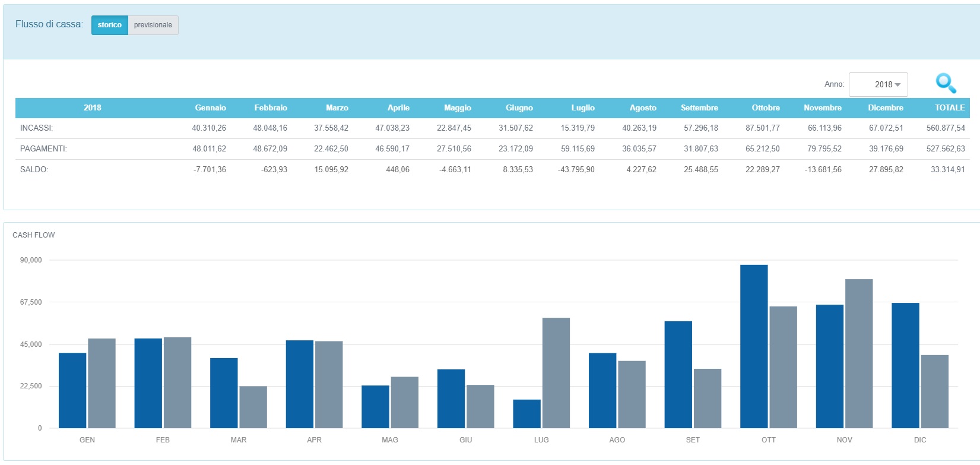Click the TOTALE column header
The image size is (980, 465).
(x=949, y=107)
